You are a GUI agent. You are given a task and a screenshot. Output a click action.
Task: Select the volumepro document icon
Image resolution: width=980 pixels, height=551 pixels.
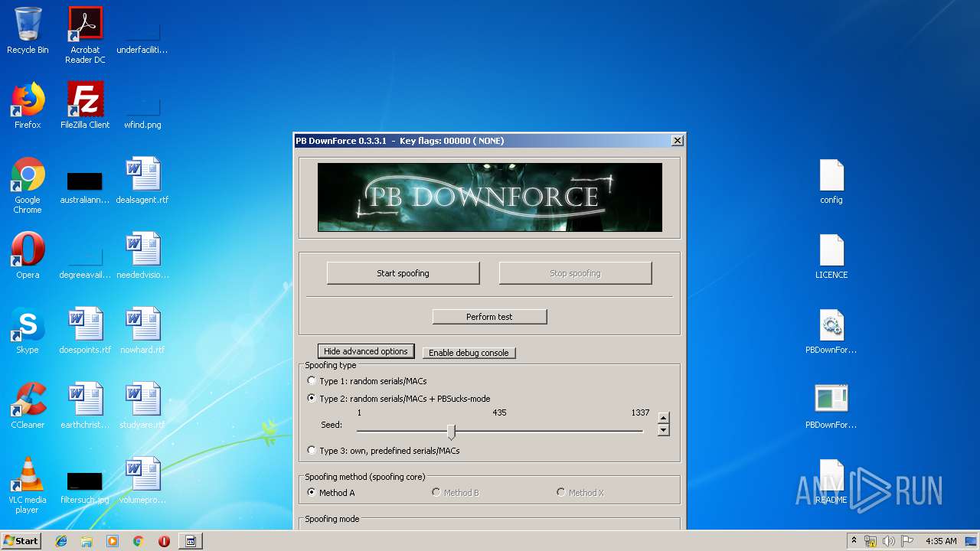[x=142, y=481]
